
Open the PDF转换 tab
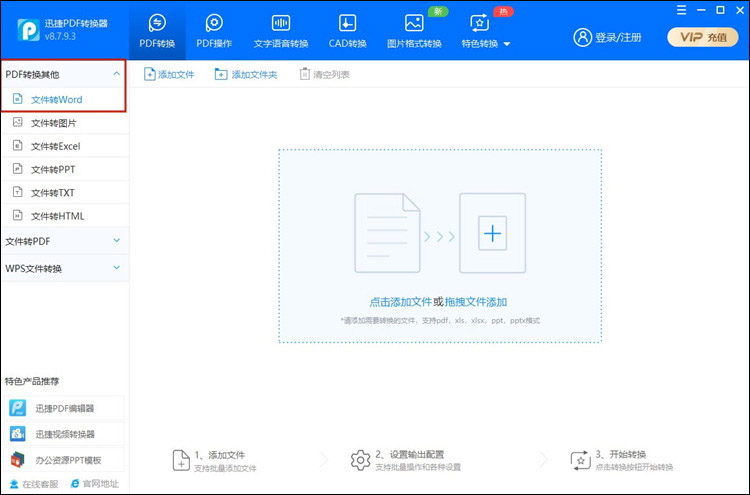[157, 32]
